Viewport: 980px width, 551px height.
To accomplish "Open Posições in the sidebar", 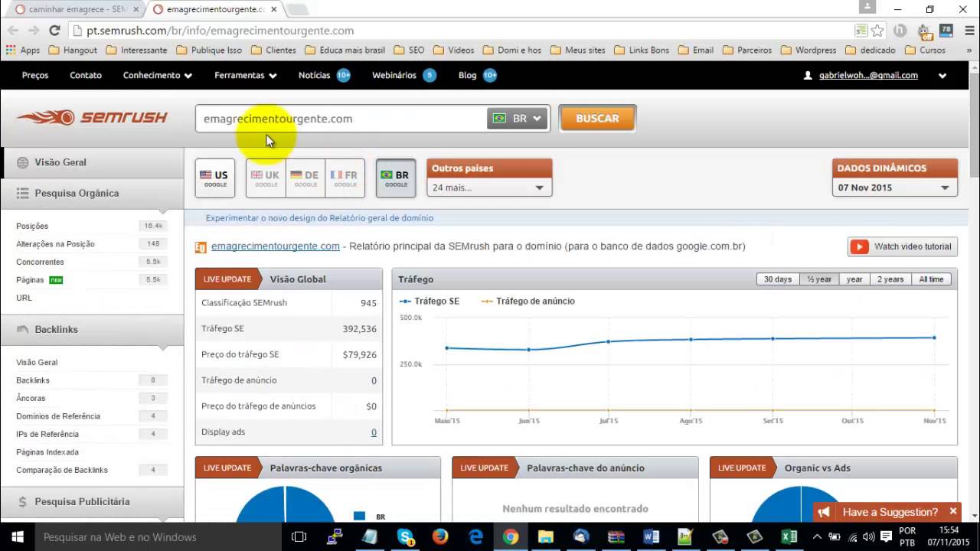I will [32, 227].
